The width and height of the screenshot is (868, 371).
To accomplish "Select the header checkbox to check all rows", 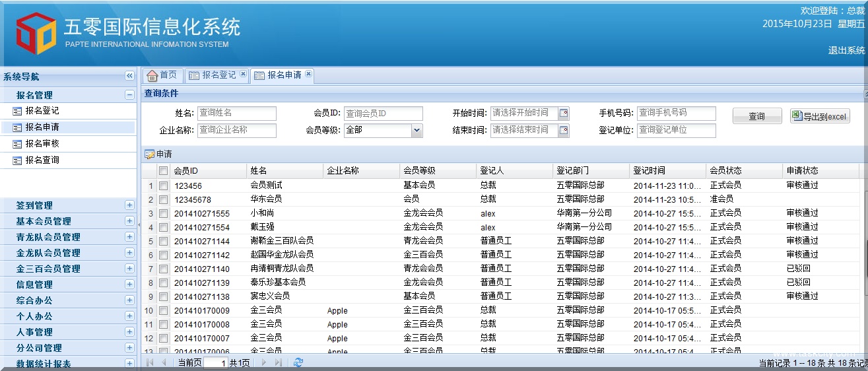I will [163, 171].
